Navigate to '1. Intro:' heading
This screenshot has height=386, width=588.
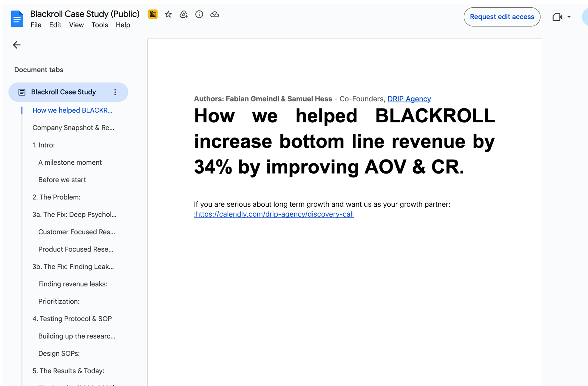click(x=44, y=145)
